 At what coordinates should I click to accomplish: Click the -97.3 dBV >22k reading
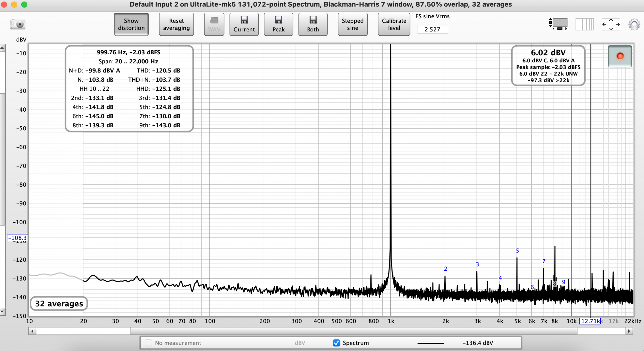548,80
